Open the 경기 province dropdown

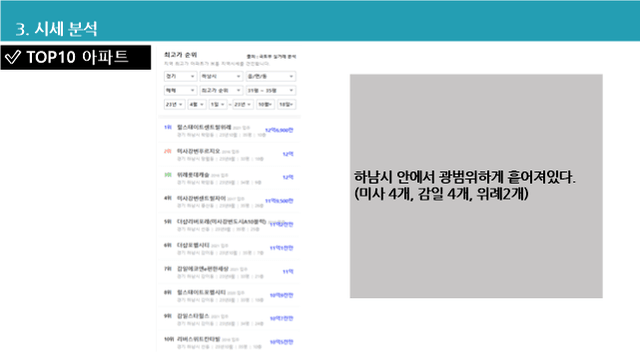coord(180,76)
